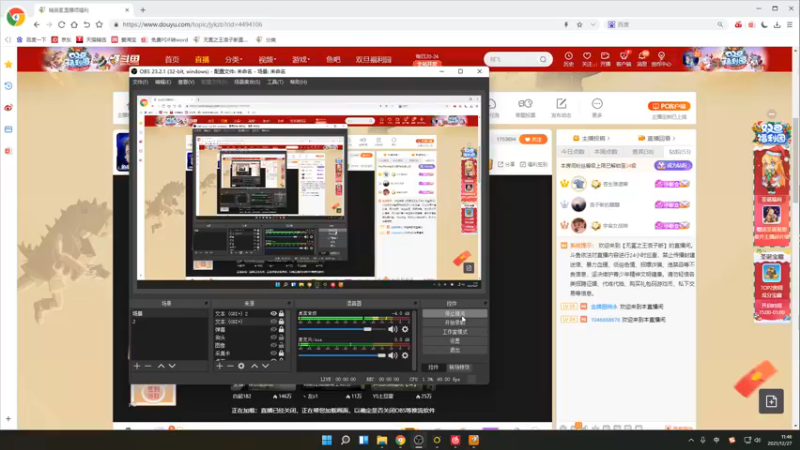Image resolution: width=800 pixels, height=450 pixels.
Task: Open the OBS File (文件) menu
Action: [140, 82]
